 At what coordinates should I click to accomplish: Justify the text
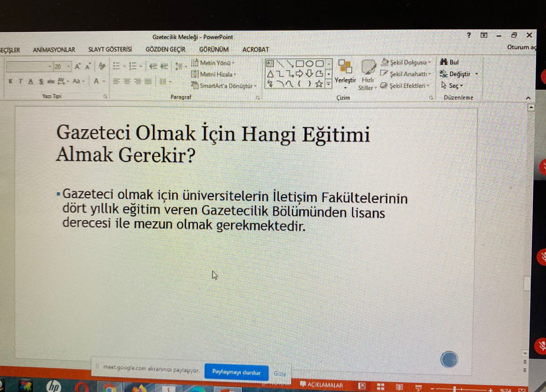(148, 82)
